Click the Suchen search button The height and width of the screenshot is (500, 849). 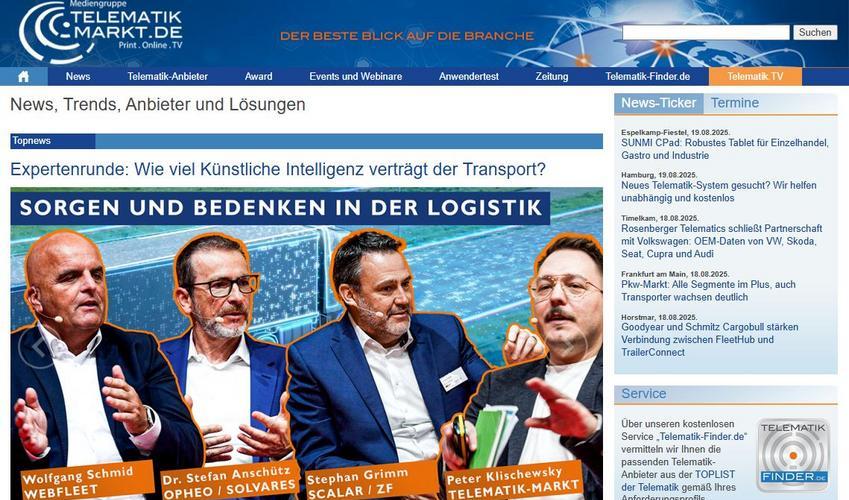815,33
